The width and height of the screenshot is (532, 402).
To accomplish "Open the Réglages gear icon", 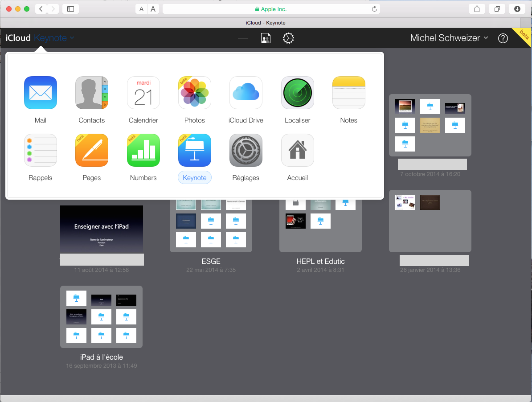I will [x=246, y=150].
